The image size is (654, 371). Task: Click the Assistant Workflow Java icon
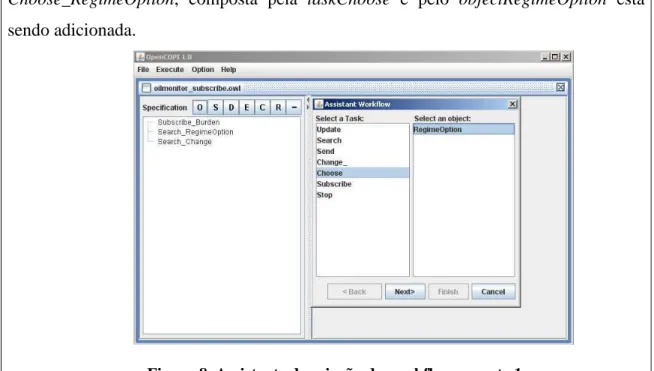point(319,104)
